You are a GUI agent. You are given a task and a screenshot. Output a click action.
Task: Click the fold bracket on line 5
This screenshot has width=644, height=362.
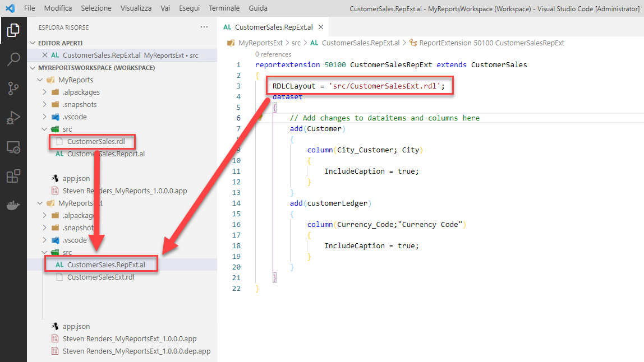[275, 108]
